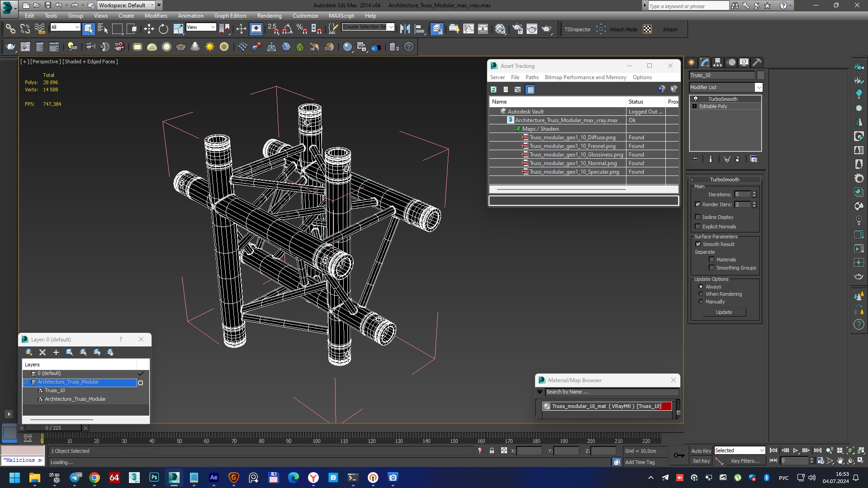Viewport: 868px width, 488px height.
Task: Click the Mirror tool icon
Action: point(405,29)
